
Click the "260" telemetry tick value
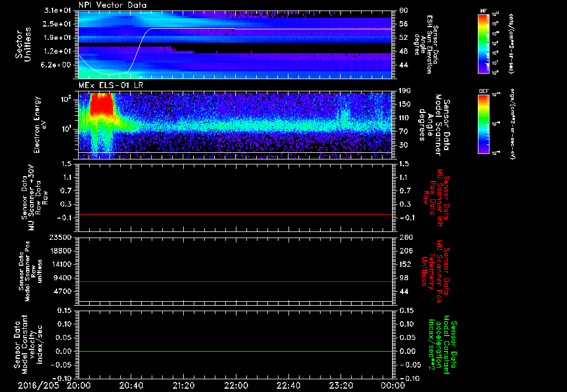coord(405,238)
